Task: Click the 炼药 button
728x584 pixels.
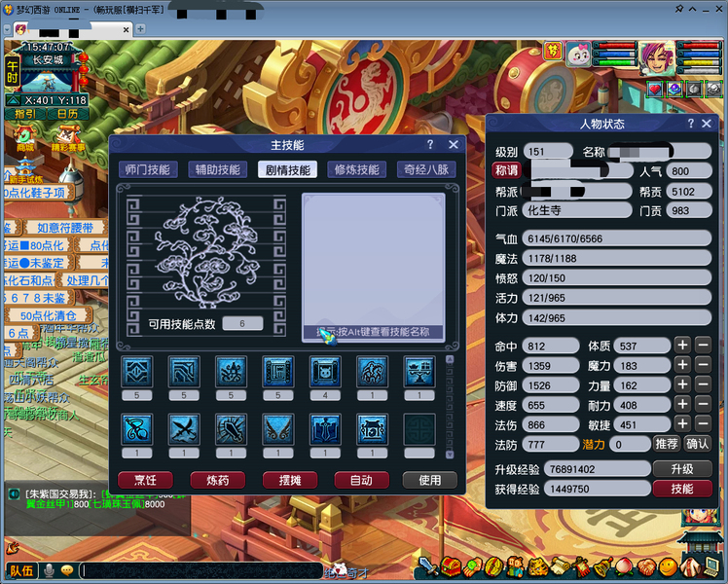Action: [x=218, y=480]
